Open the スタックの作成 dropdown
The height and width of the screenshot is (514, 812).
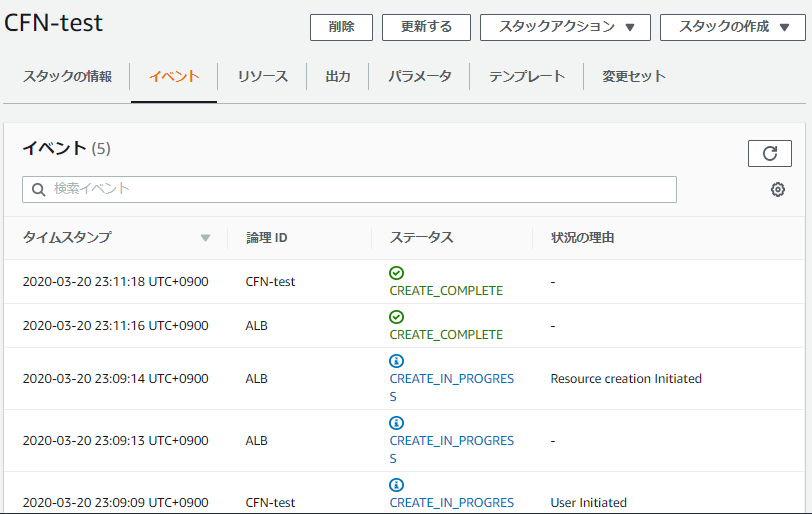733,27
